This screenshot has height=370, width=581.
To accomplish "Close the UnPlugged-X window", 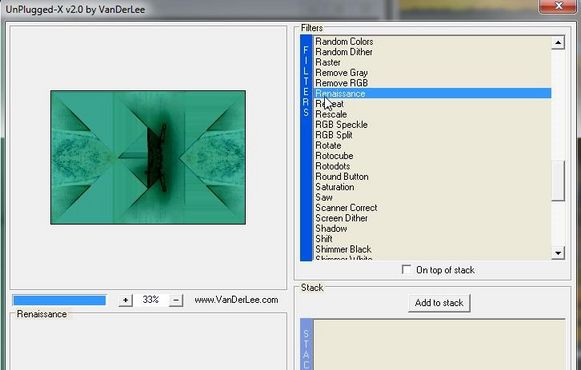I will coord(559,6).
